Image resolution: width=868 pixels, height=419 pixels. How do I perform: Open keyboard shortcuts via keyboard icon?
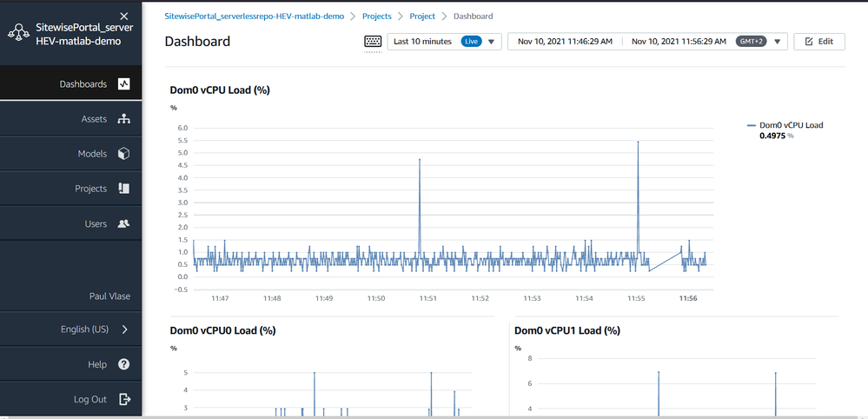pyautogui.click(x=373, y=42)
